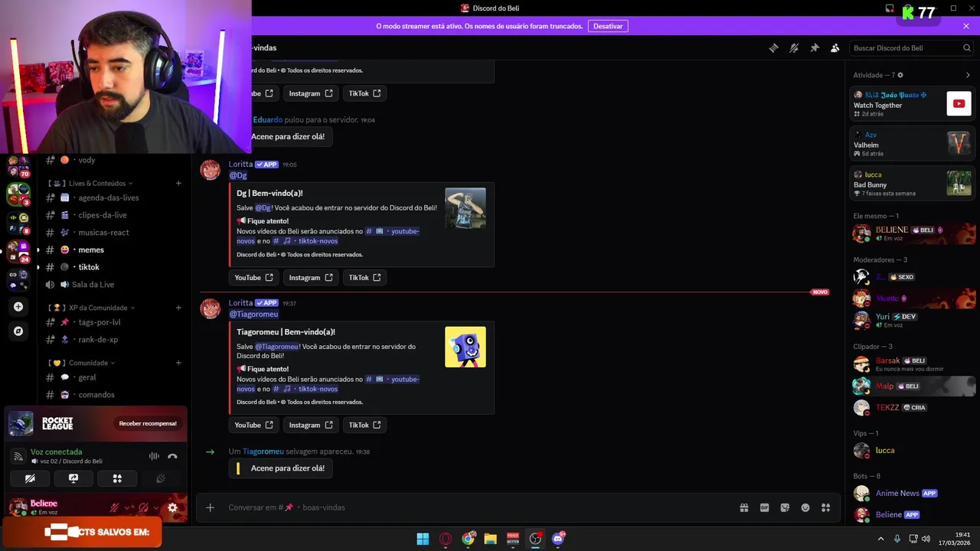Open the comandos channel
Screen dimensions: 980x551
113,395
